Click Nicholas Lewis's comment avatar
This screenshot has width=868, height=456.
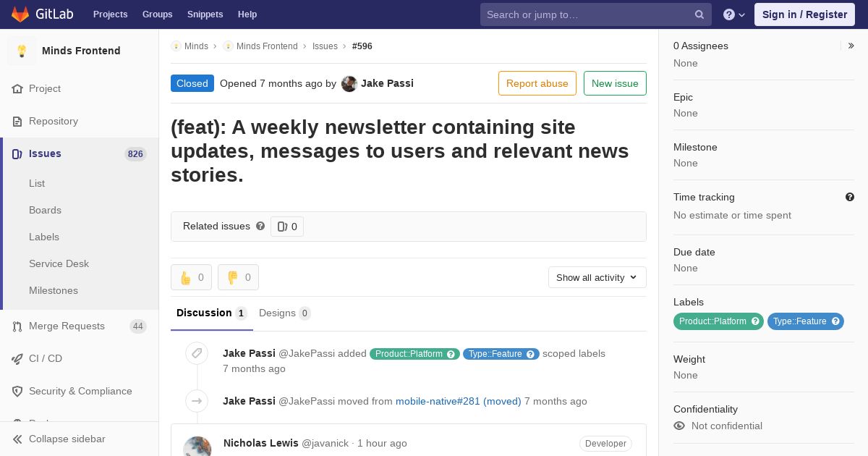(197, 446)
